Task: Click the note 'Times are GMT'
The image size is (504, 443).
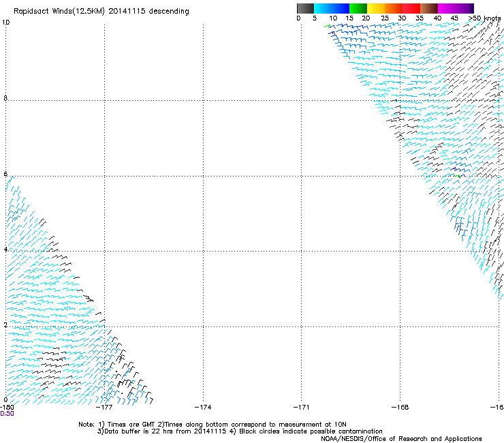Action: 131,425
